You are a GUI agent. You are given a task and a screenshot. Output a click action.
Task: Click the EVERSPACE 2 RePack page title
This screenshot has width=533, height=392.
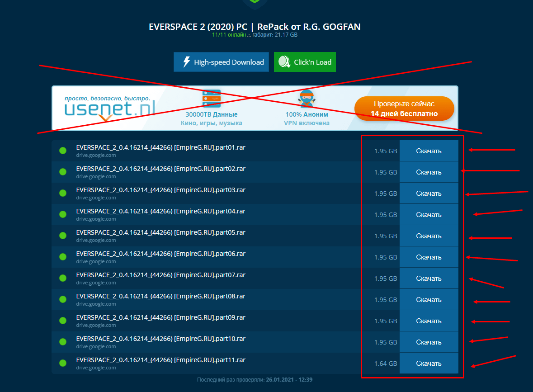coord(255,27)
